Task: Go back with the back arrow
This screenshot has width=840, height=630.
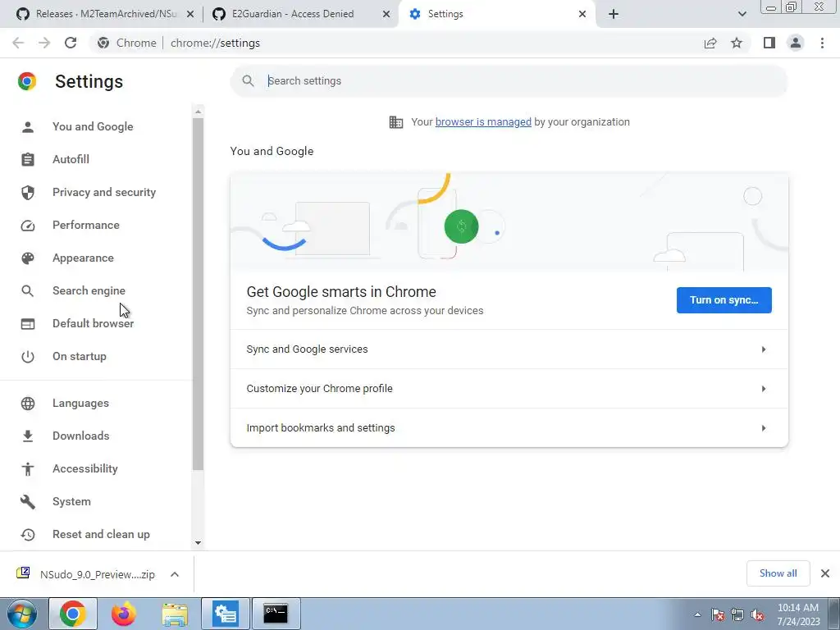Action: (x=18, y=43)
